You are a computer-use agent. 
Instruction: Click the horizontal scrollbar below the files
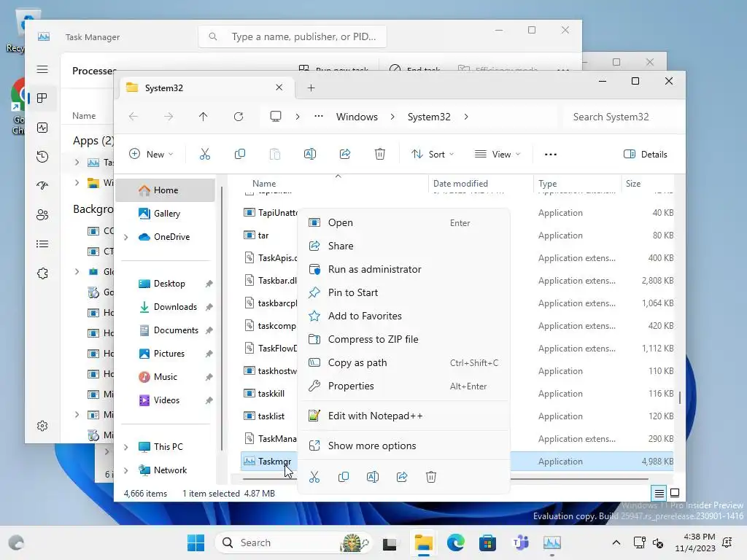click(x=445, y=479)
